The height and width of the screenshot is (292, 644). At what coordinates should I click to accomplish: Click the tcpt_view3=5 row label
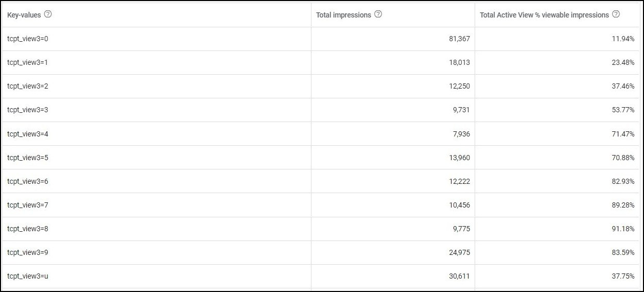click(x=28, y=158)
